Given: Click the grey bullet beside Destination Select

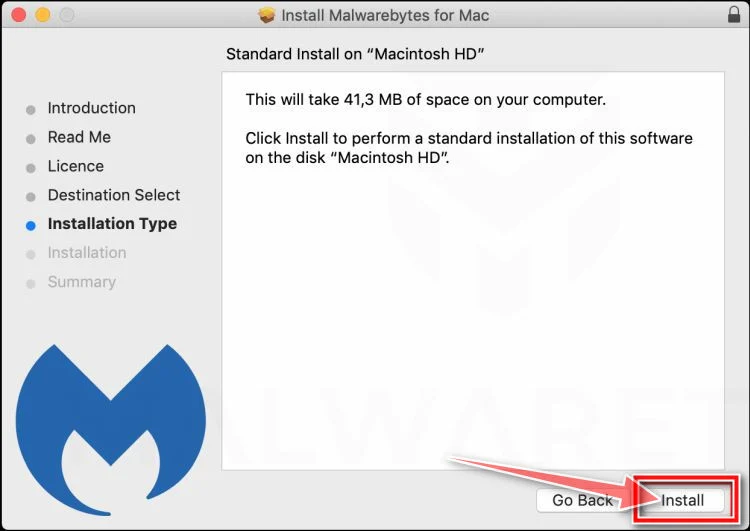Looking at the screenshot, I should click(x=31, y=197).
